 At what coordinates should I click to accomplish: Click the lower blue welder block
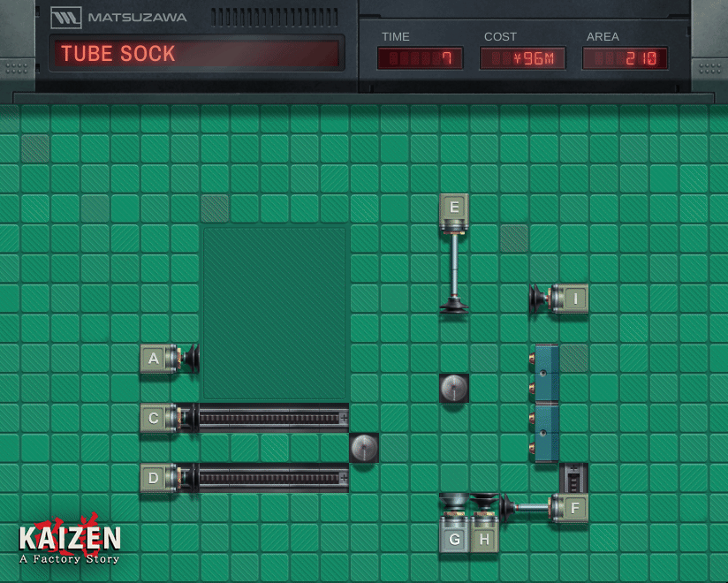(x=545, y=433)
